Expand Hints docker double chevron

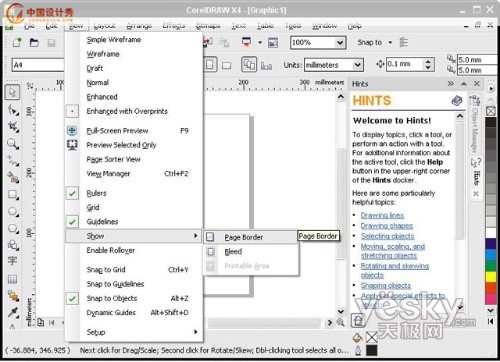[x=451, y=83]
